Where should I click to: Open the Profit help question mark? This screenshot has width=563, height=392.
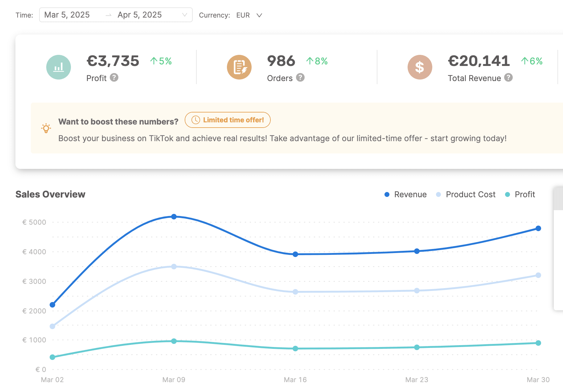click(114, 77)
